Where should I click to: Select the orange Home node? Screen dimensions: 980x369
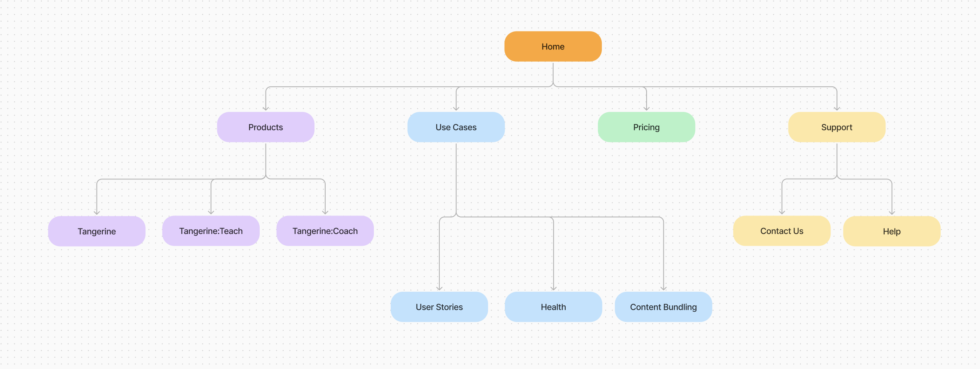tap(553, 46)
